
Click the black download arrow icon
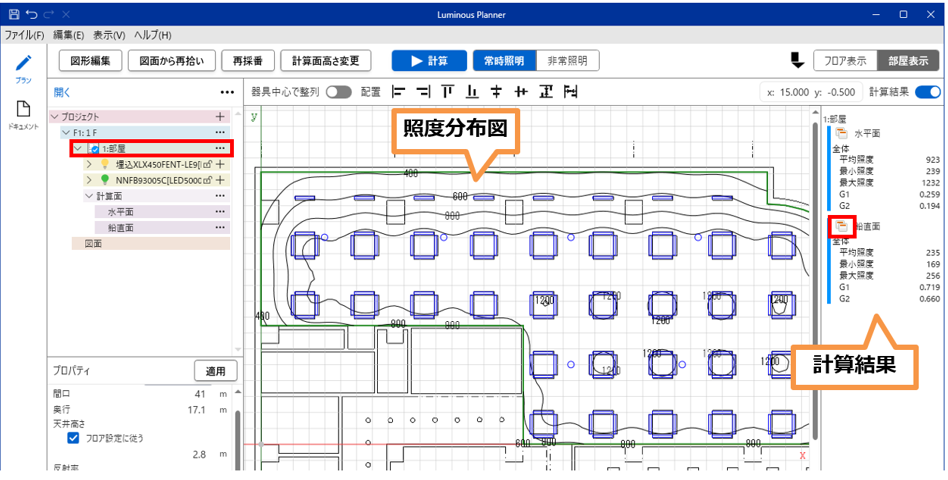pyautogui.click(x=797, y=60)
